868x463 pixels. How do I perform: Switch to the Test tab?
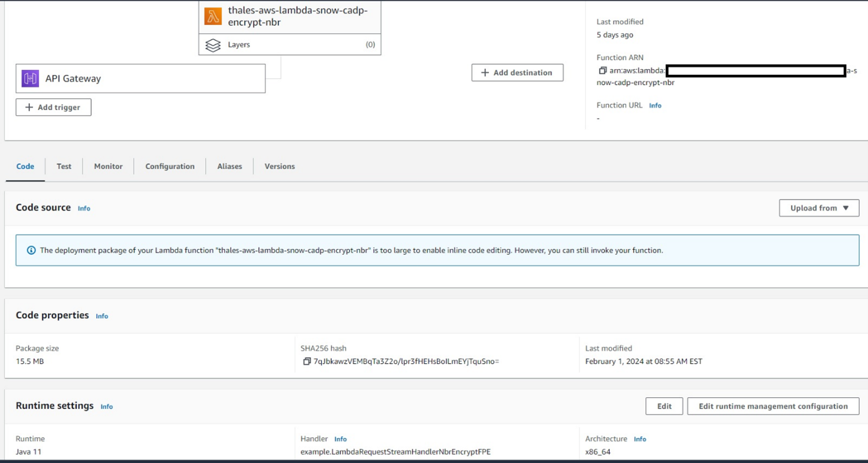64,166
